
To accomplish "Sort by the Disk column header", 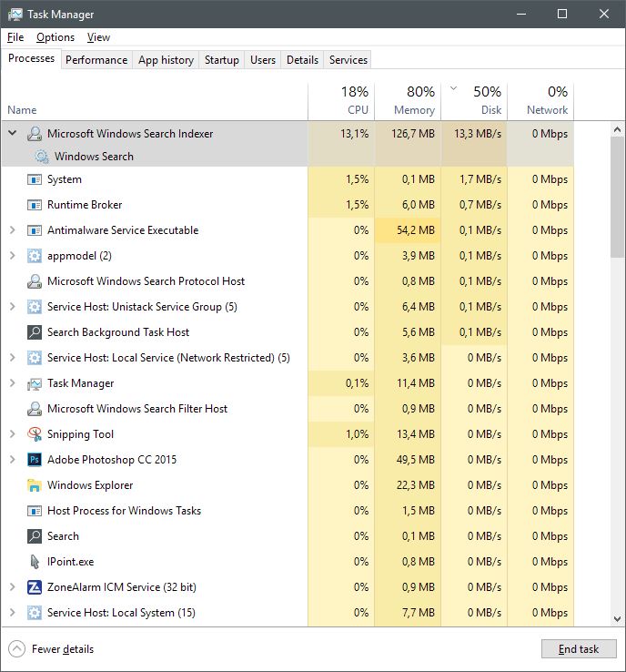I will [474, 101].
